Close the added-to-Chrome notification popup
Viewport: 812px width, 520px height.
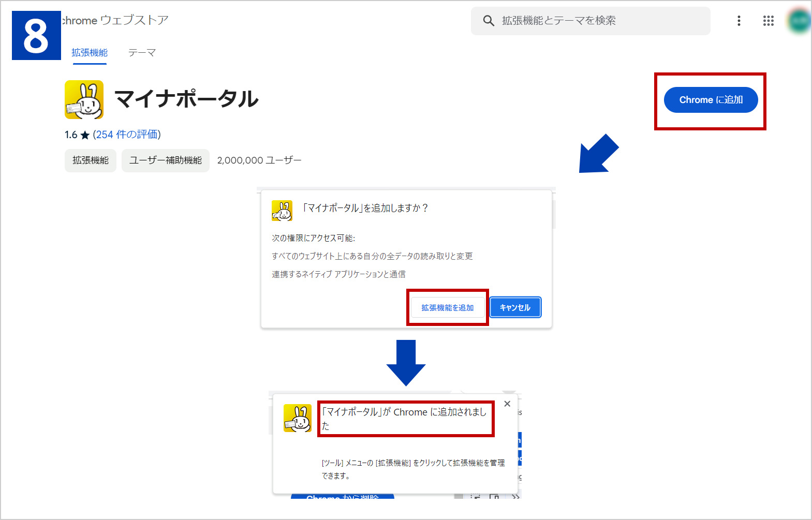[x=507, y=404]
